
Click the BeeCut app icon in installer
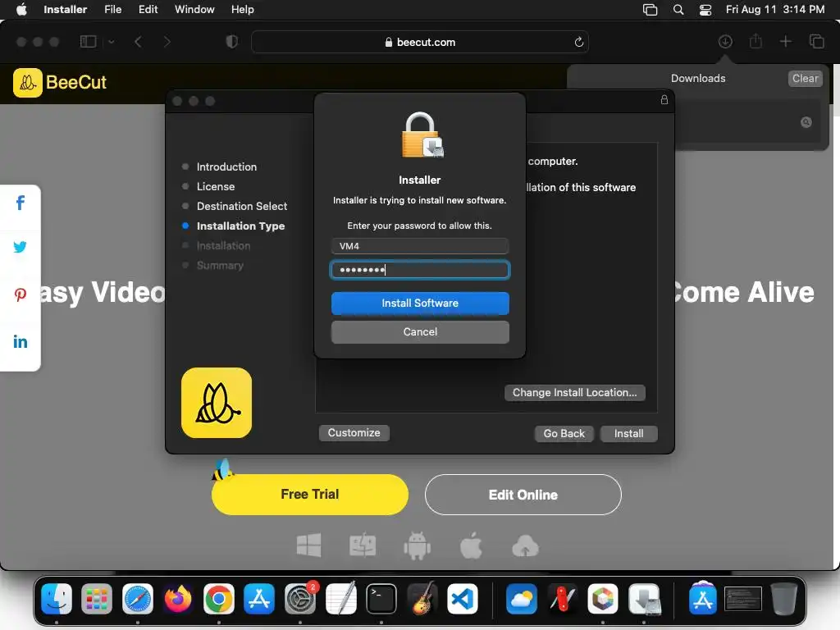217,403
